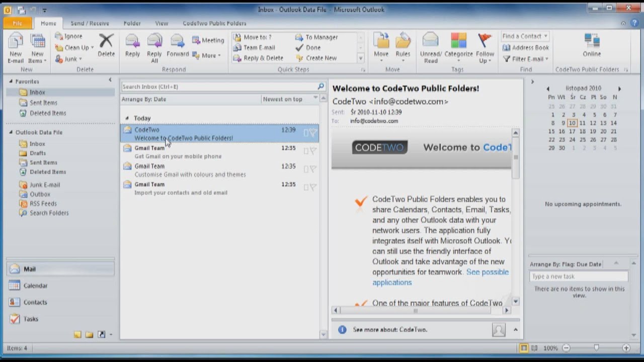Open the Rules icon
Screen dimensions: 644x362
click(x=403, y=41)
